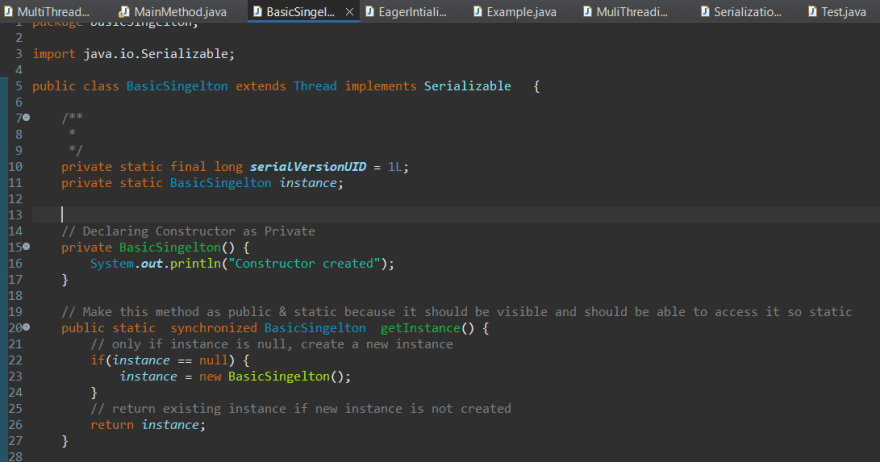880x462 pixels.
Task: Click the 'instance == null' condition on line 22
Action: (170, 360)
